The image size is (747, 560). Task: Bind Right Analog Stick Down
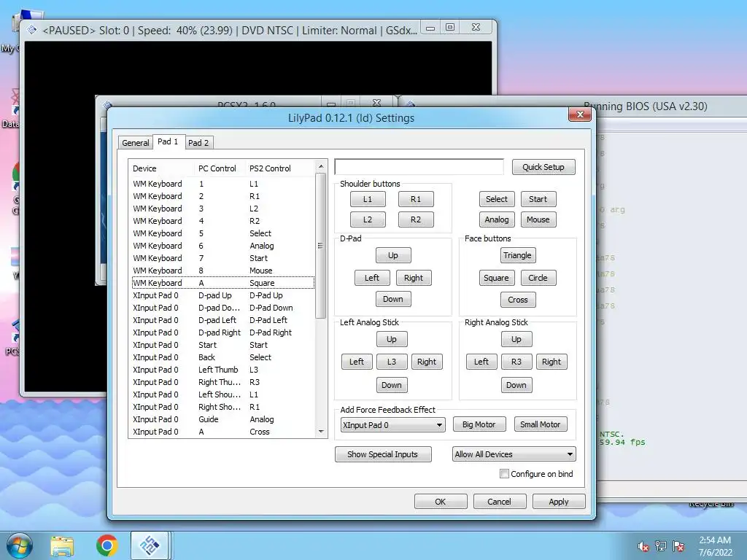516,385
